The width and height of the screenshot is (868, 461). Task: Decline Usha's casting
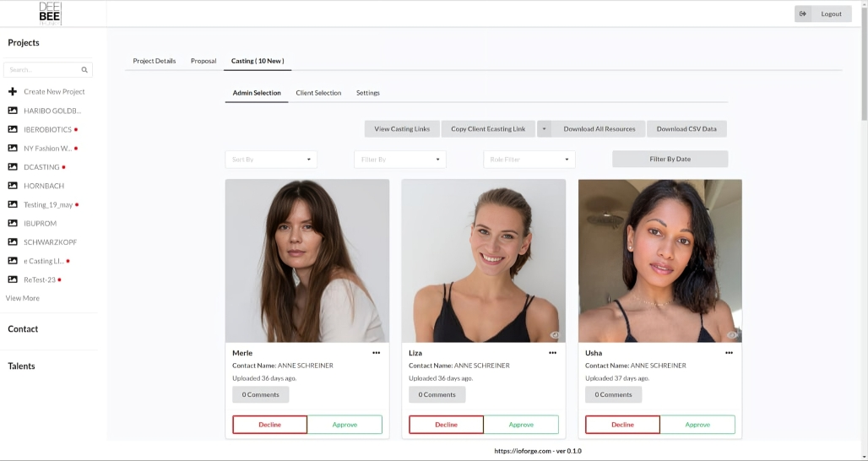coord(622,425)
